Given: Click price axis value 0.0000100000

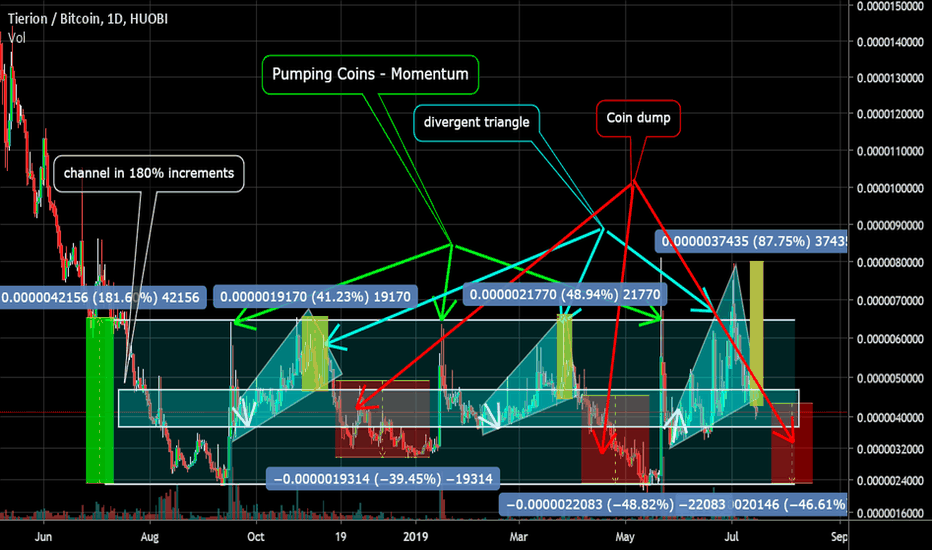Looking at the screenshot, I should click(x=890, y=188).
